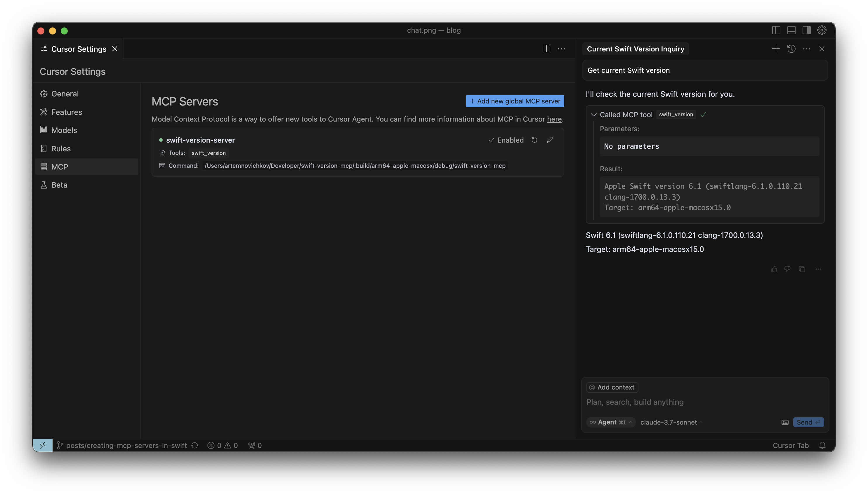
Task: Attach an image to chat input
Action: (785, 422)
